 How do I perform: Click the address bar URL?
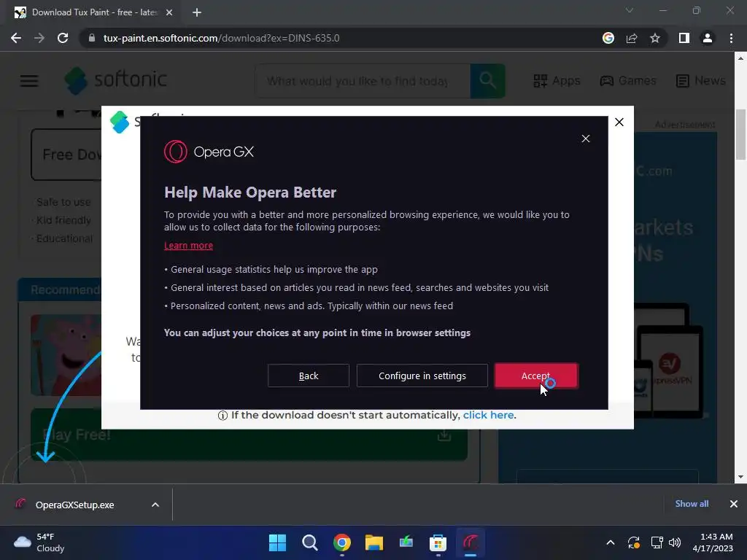[x=221, y=38]
